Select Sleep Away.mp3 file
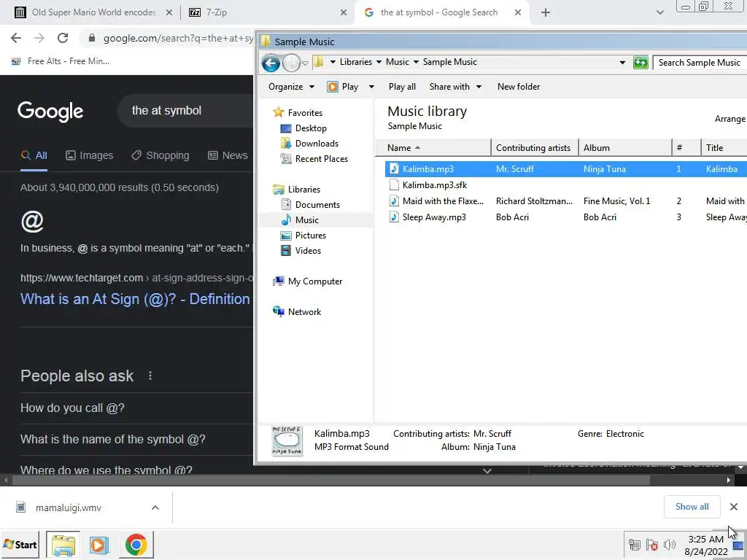Viewport: 747px width, 560px height. (x=434, y=217)
